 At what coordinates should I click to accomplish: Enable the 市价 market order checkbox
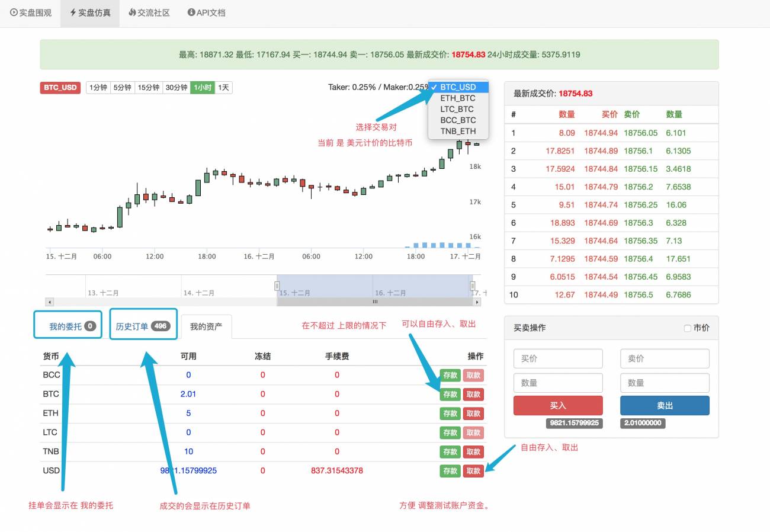point(686,328)
